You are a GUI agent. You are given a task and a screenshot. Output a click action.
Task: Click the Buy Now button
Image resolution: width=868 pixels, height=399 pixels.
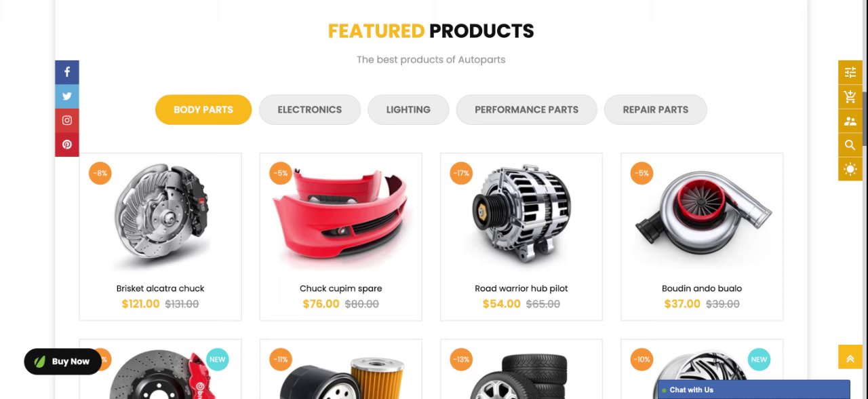62,362
